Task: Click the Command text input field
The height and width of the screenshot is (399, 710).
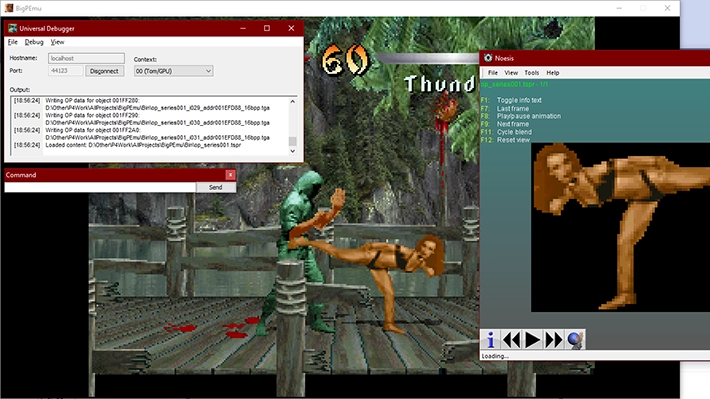Action: [100, 187]
